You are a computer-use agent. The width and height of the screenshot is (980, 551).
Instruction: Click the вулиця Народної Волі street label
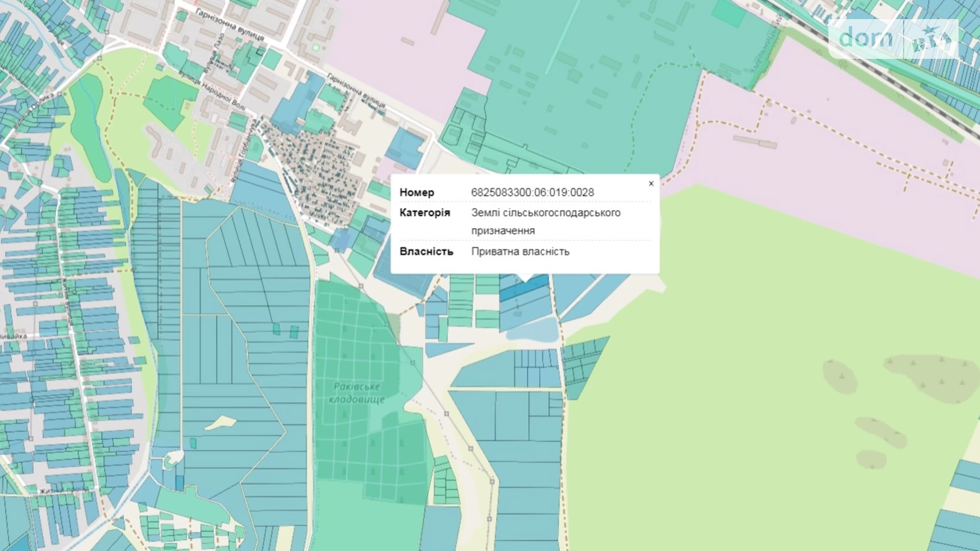pos(212,90)
